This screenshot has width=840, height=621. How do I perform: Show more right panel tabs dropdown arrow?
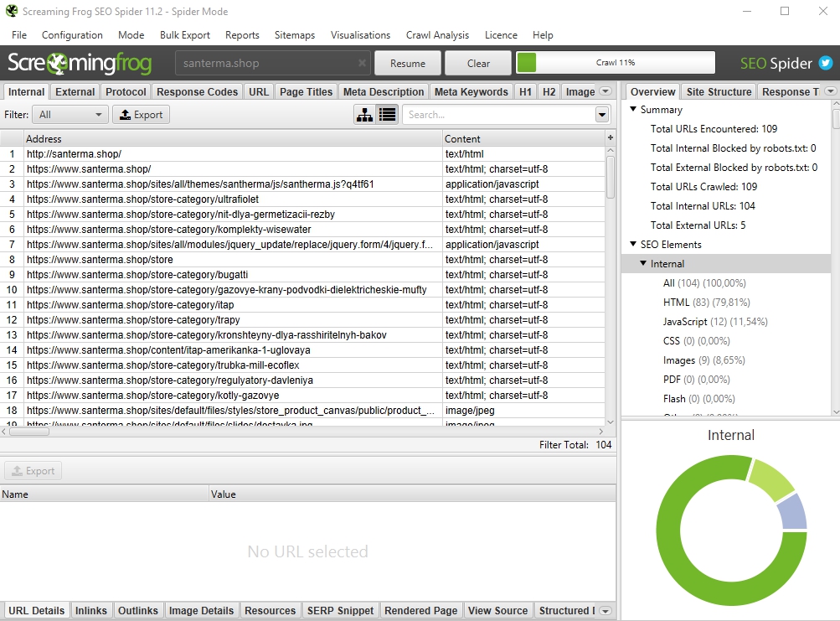[x=830, y=91]
